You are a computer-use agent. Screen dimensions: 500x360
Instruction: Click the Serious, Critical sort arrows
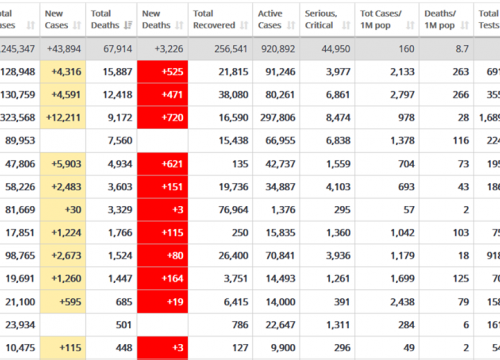(x=346, y=25)
